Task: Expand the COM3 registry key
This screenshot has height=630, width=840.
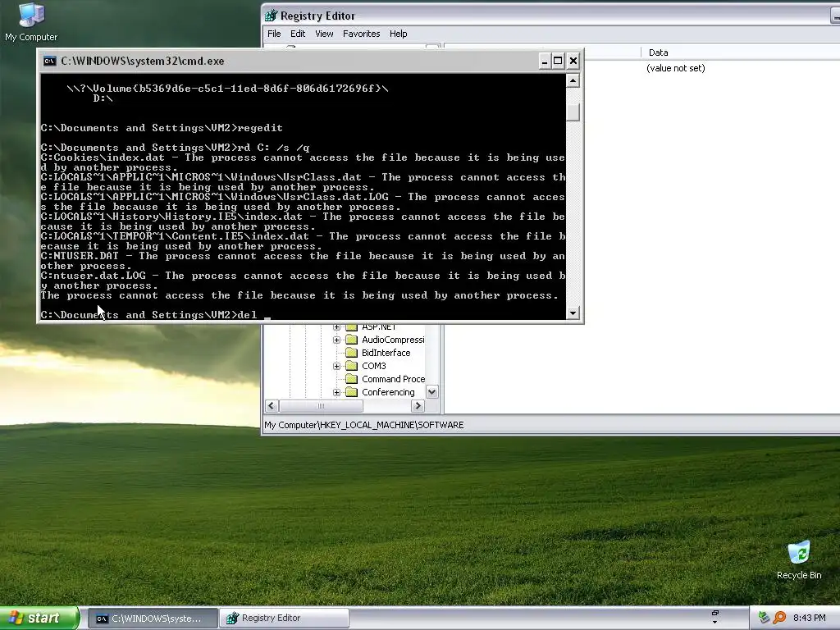Action: [336, 366]
